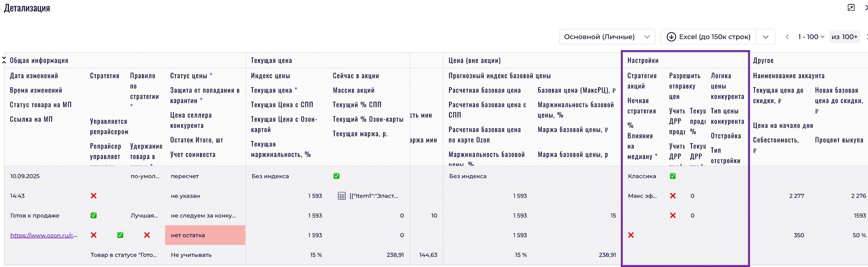This screenshot has height=267, width=868.
Task: Open the ozon.ru product link
Action: (x=44, y=235)
